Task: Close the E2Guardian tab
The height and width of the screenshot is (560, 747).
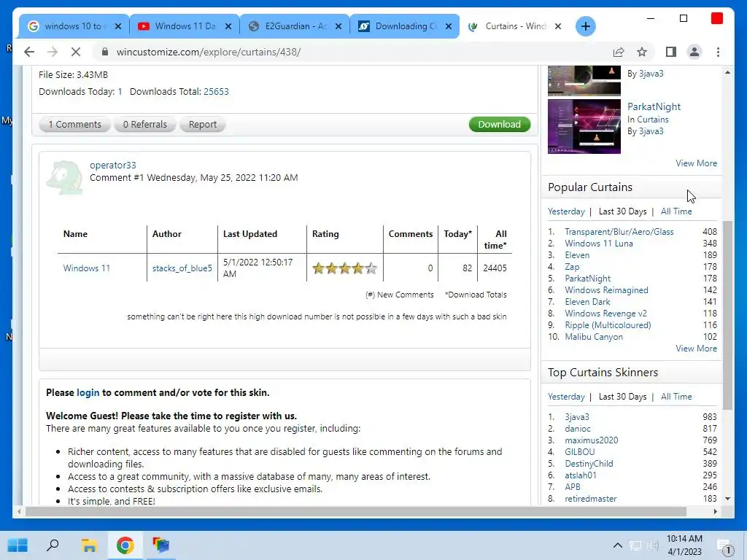Action: click(338, 26)
